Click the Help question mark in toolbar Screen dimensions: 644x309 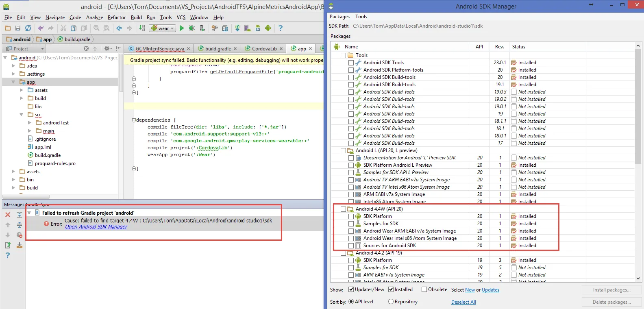281,28
